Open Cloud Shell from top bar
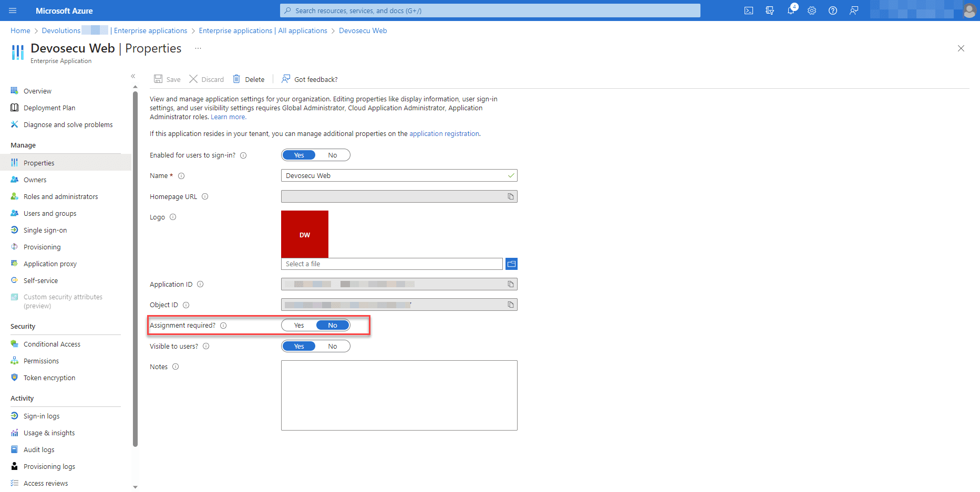Screen dimensions: 980x492 click(749, 11)
